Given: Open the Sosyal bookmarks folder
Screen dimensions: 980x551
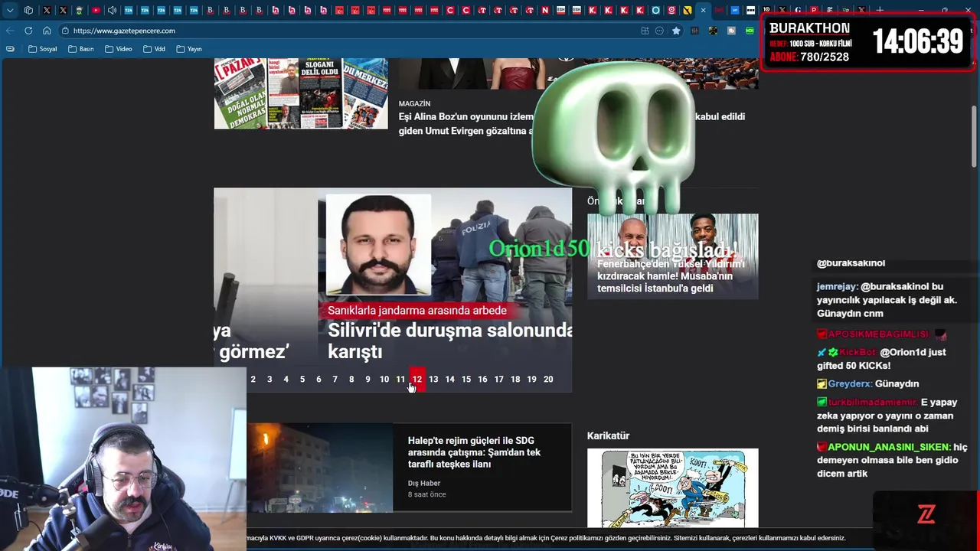Looking at the screenshot, I should point(42,49).
